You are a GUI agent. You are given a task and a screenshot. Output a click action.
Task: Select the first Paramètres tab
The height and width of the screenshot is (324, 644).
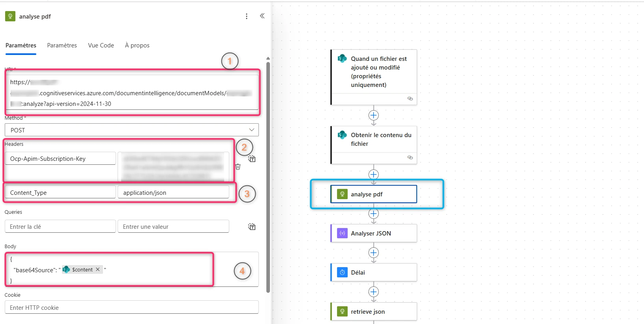(21, 45)
